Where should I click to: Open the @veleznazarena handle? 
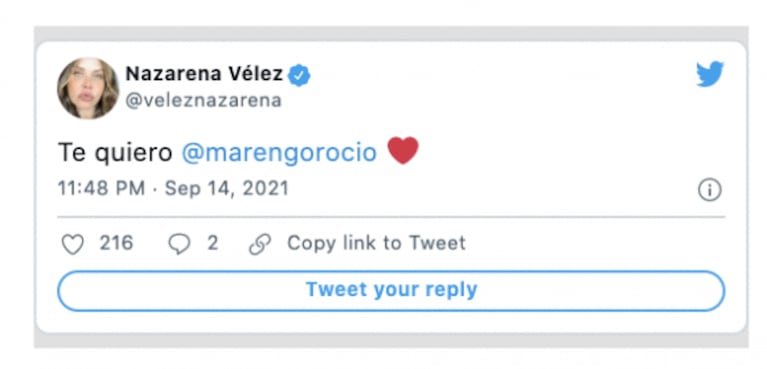pos(203,100)
